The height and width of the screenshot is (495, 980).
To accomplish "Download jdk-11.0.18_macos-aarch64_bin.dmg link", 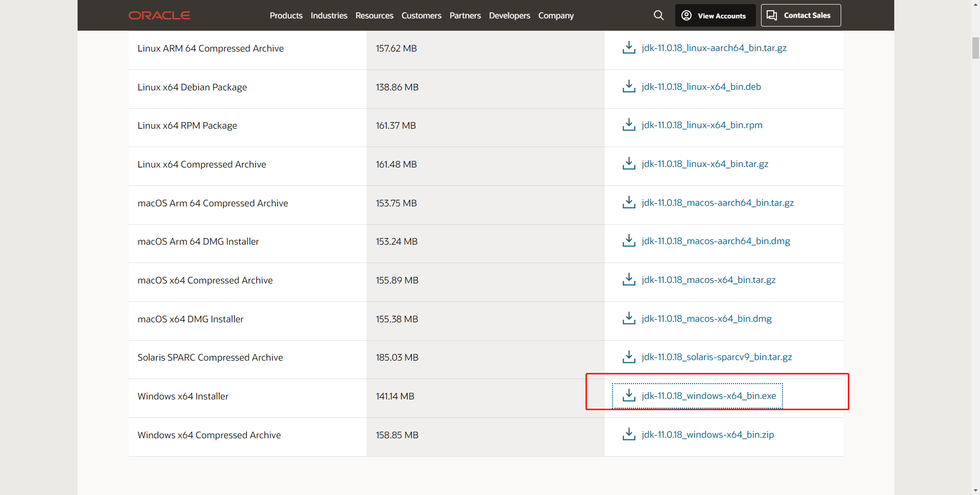I will (x=716, y=241).
